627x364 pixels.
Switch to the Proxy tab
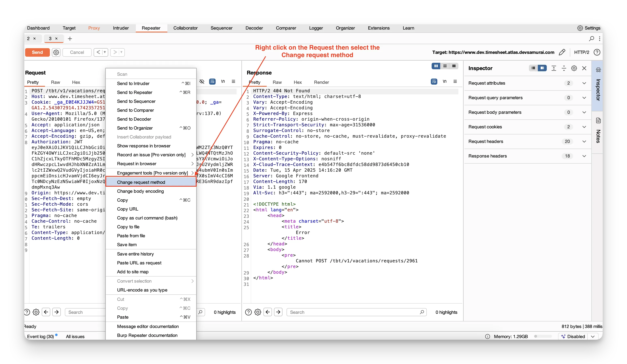tap(94, 28)
